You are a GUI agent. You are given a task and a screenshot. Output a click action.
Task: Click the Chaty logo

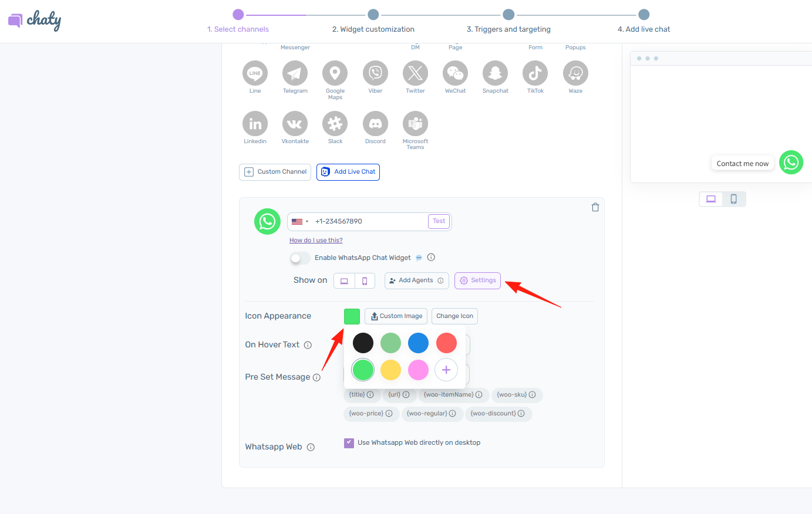tap(35, 21)
